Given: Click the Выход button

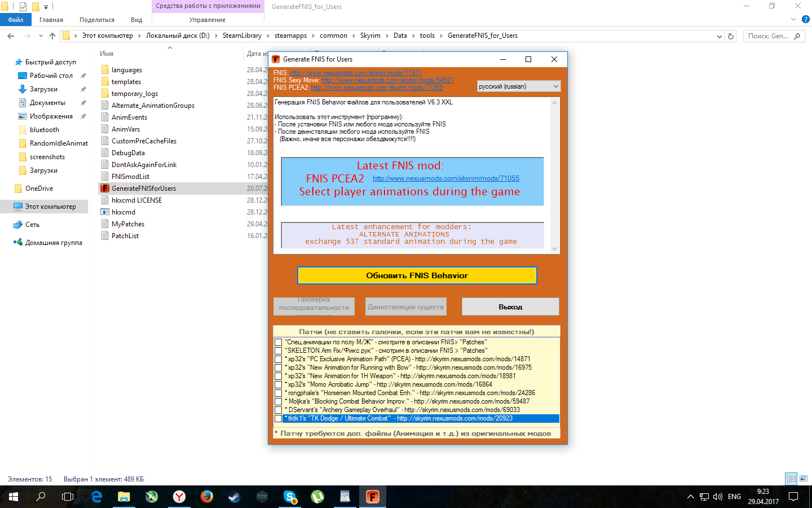Looking at the screenshot, I should (510, 306).
